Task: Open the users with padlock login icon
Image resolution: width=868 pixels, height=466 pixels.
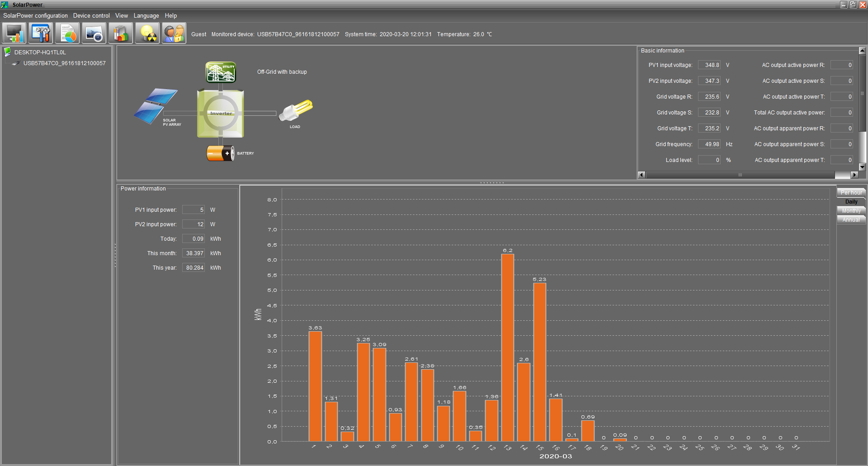Action: 174,33
